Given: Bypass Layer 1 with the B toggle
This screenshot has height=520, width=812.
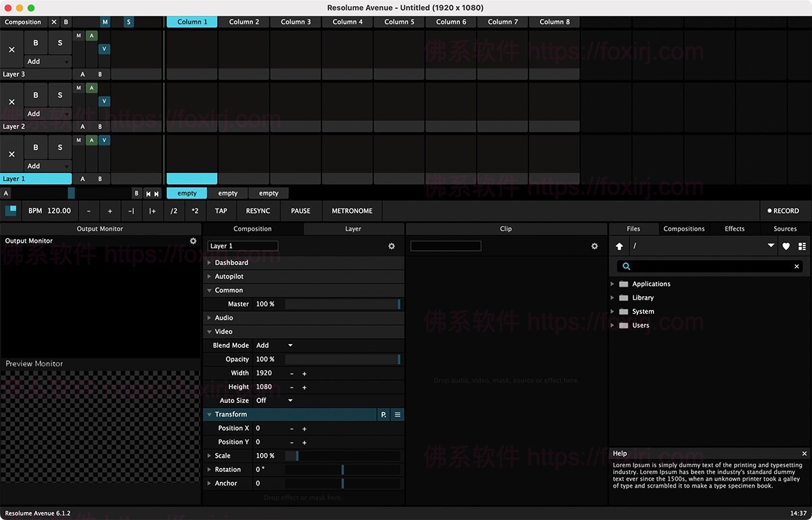Looking at the screenshot, I should tap(36, 147).
